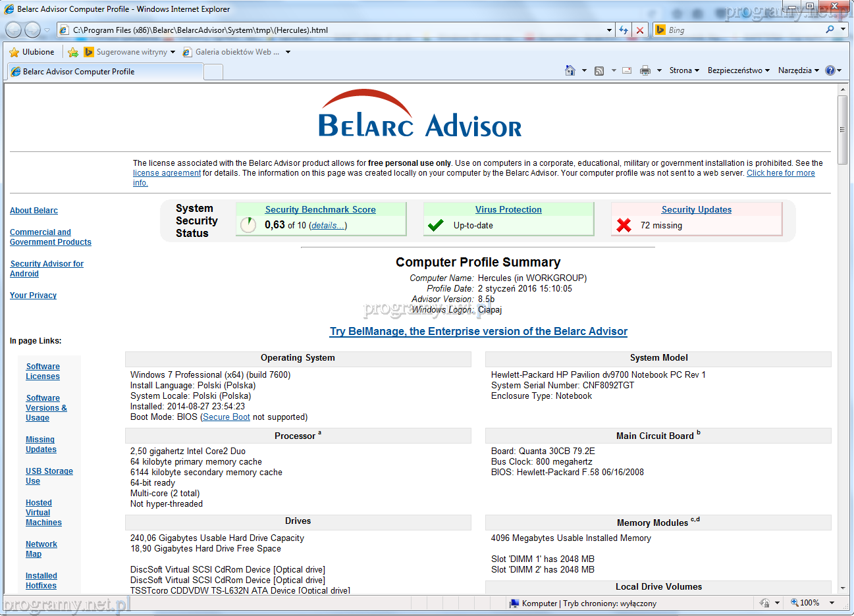Click the vertical scrollbar thumb
The image size is (854, 616).
(842, 130)
